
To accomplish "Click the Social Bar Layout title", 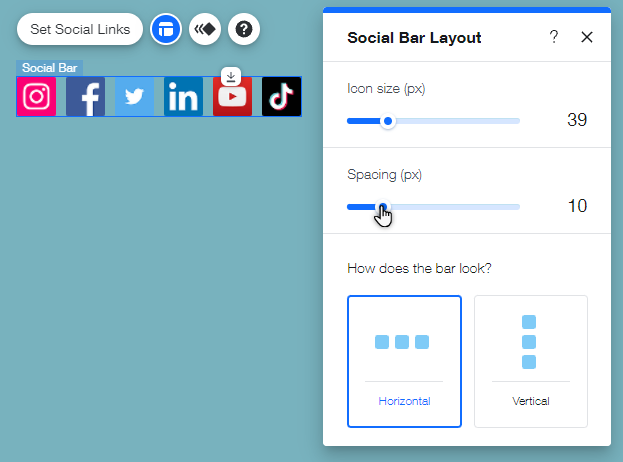I will (414, 38).
